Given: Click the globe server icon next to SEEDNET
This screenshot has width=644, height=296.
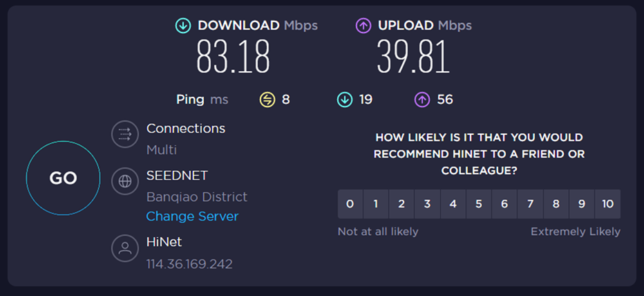Looking at the screenshot, I should click(125, 182).
